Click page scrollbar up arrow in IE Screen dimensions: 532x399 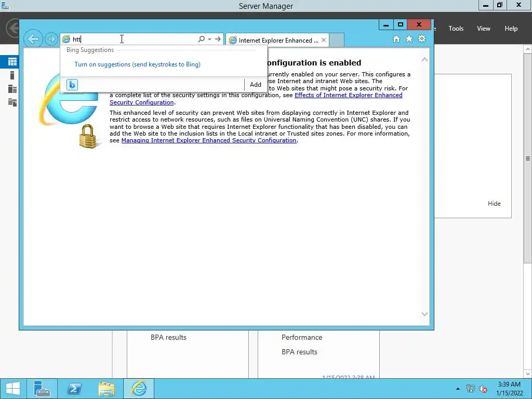[x=424, y=60]
